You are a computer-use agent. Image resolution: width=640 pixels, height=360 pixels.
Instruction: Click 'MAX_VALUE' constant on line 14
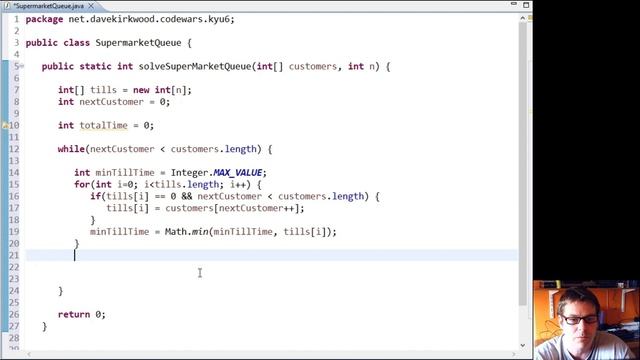(238, 173)
